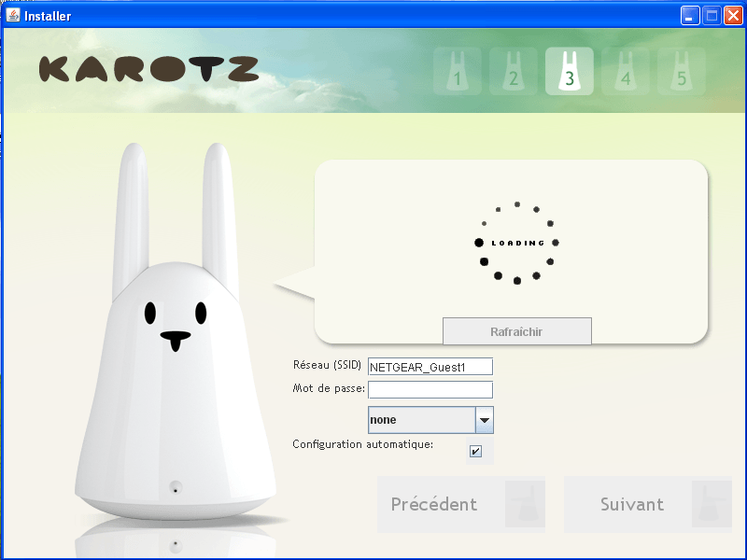747x560 pixels.
Task: Open the security type dropdown showing none
Action: click(430, 419)
